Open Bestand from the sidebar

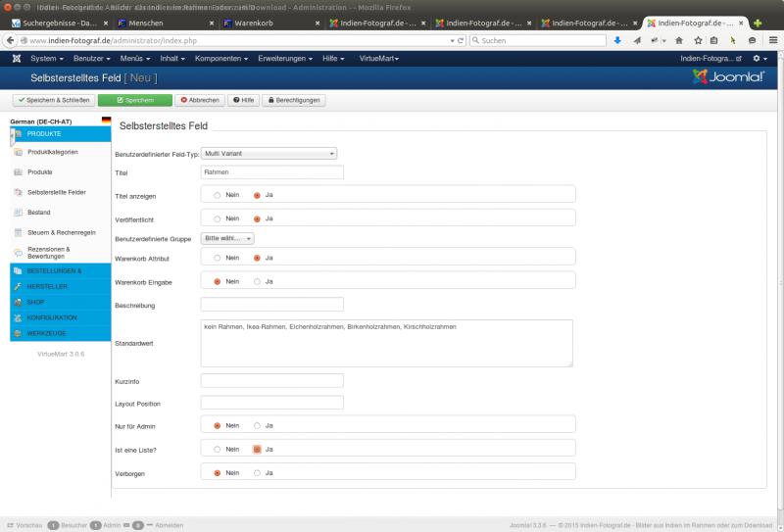(39, 212)
